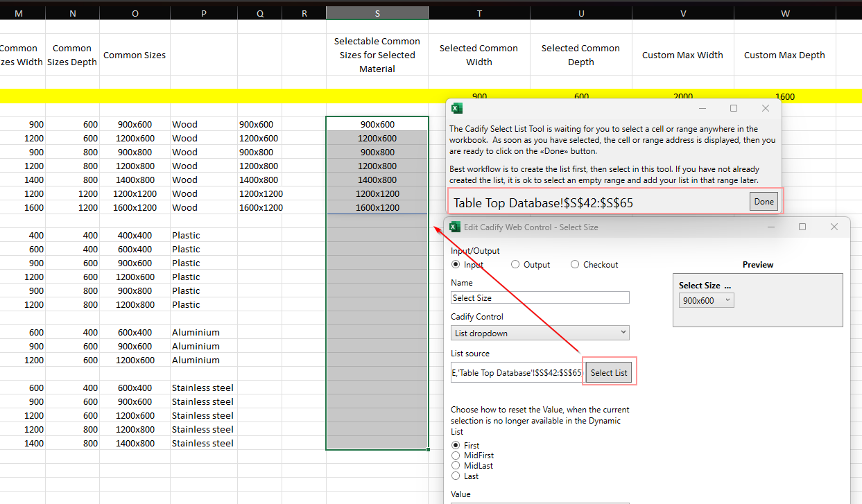Click cell 1200x600 in column S
The image size is (862, 504).
[377, 138]
